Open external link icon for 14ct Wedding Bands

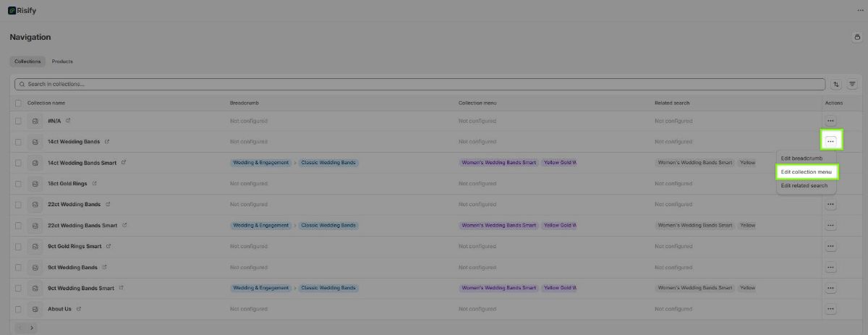point(107,142)
